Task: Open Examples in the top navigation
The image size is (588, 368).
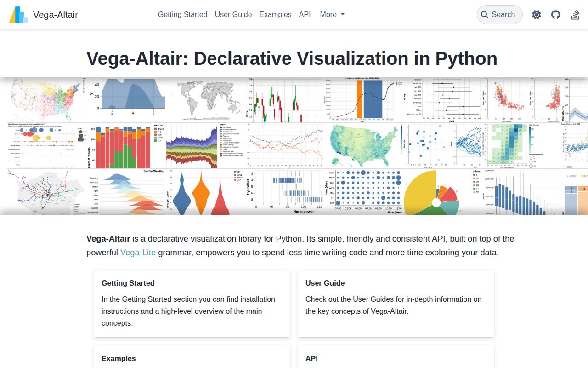Action: pyautogui.click(x=275, y=15)
